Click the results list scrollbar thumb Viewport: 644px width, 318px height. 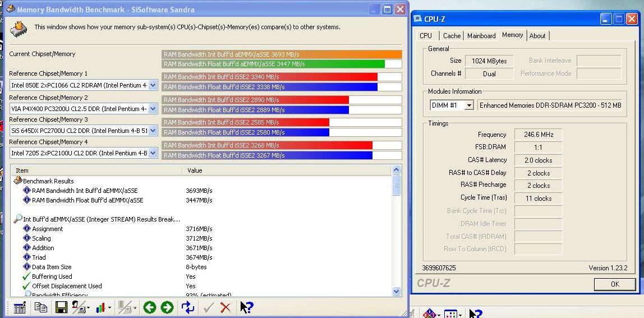coord(397,185)
